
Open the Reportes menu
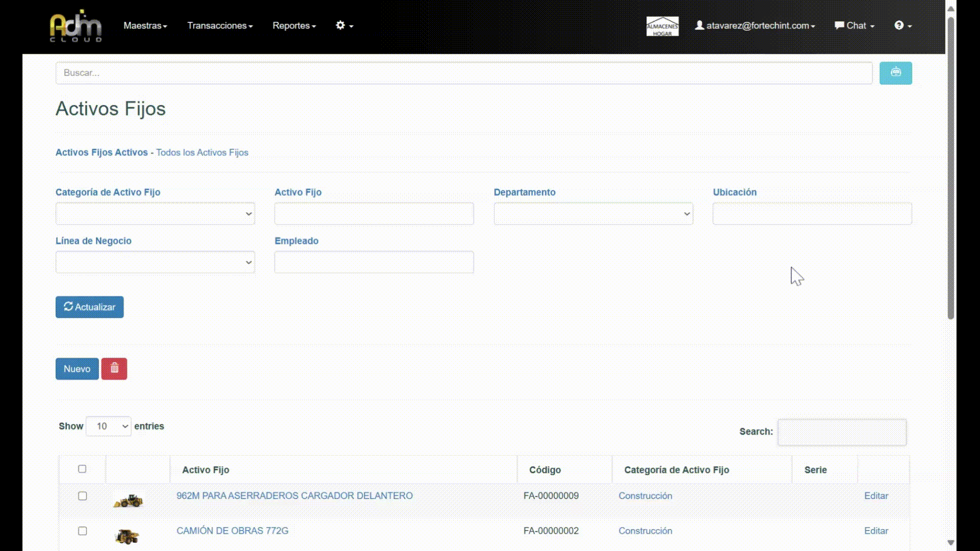tap(294, 26)
